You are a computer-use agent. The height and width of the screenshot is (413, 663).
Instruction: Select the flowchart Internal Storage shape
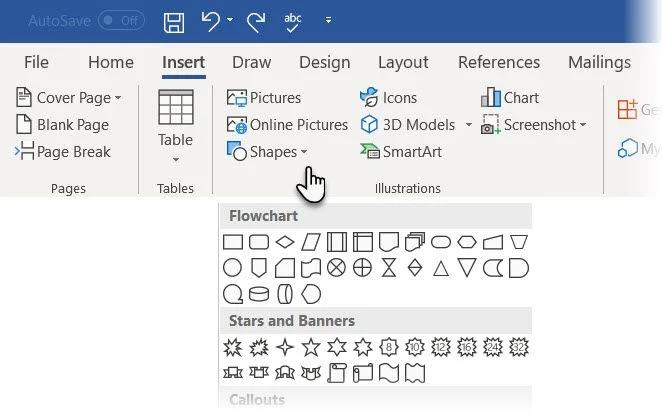(363, 242)
